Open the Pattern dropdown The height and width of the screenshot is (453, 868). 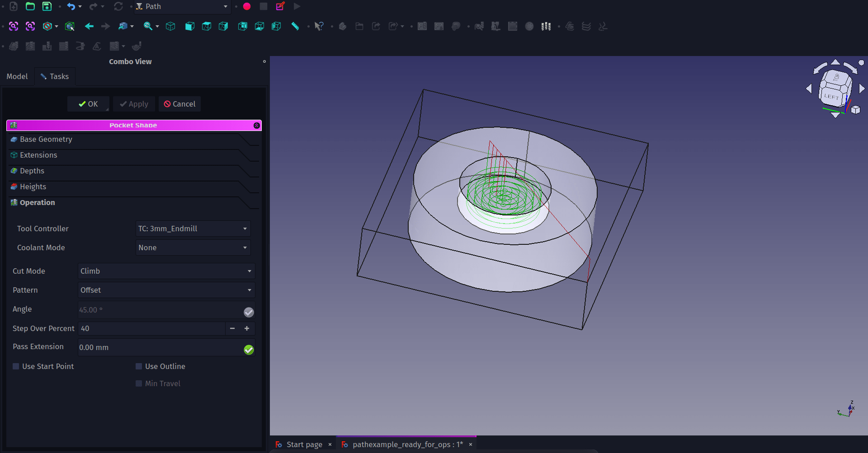(x=166, y=290)
